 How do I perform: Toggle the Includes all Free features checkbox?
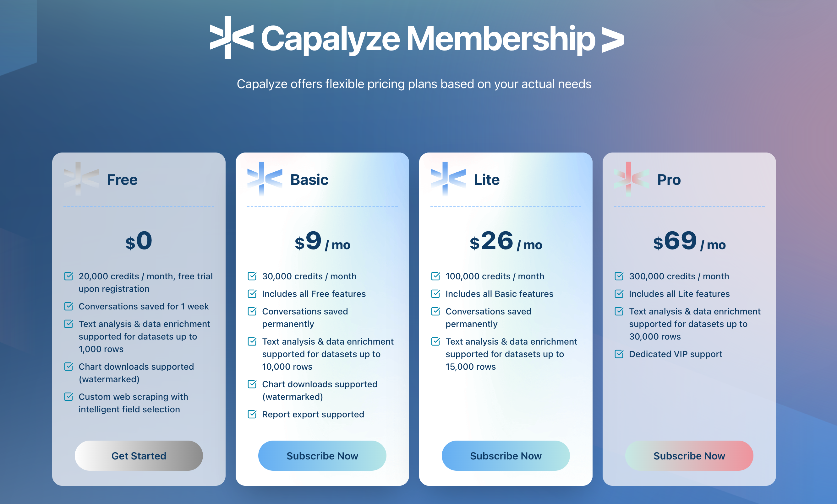(252, 293)
